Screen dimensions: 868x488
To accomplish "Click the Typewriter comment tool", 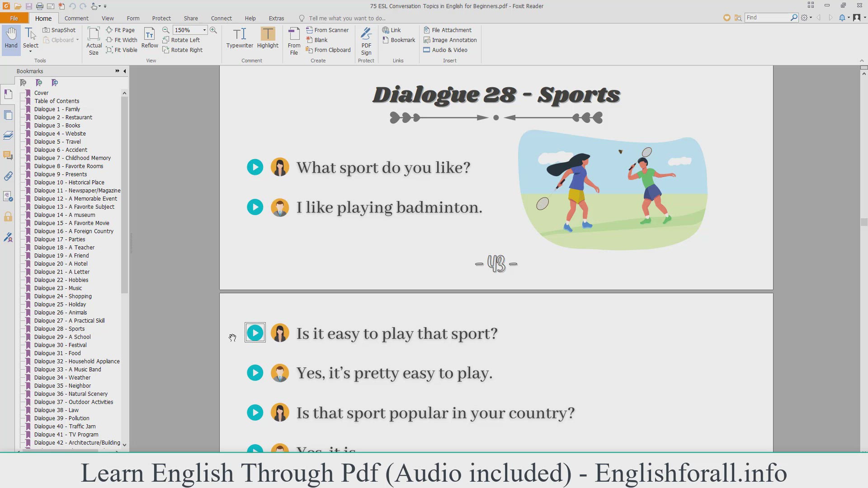I will pyautogui.click(x=240, y=38).
